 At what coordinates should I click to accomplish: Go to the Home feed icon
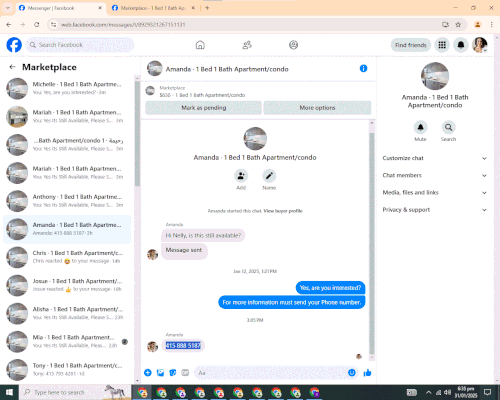point(200,45)
